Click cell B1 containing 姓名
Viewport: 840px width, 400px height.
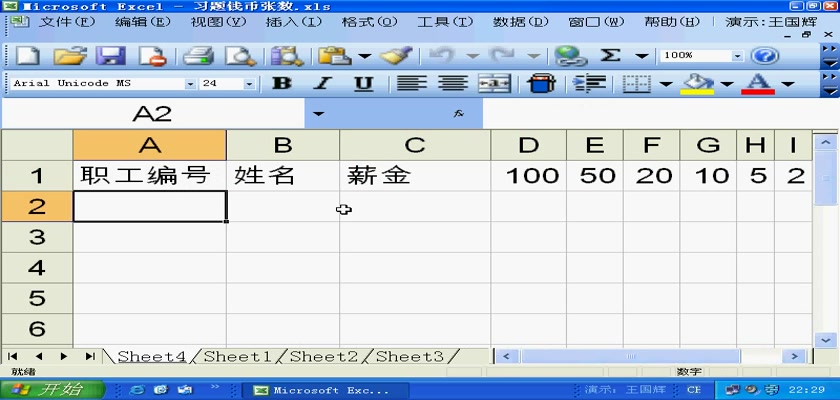tap(282, 176)
